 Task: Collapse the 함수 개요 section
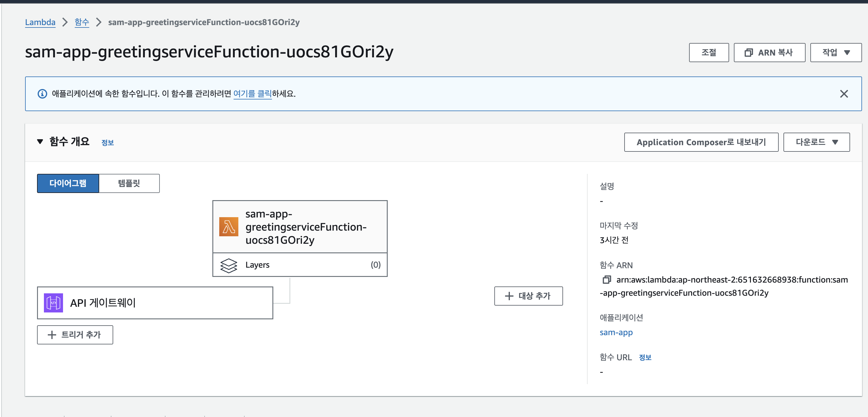pos(40,142)
